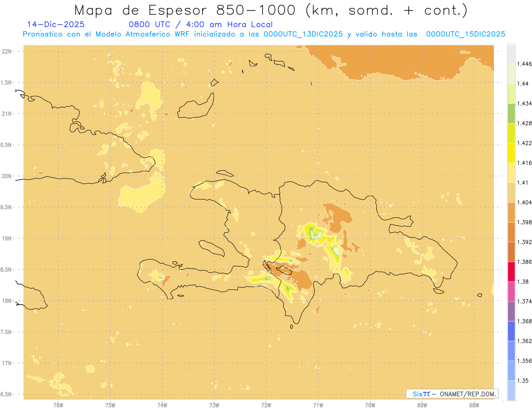
Task: Click the latitude label '22N'
Action: (x=7, y=51)
